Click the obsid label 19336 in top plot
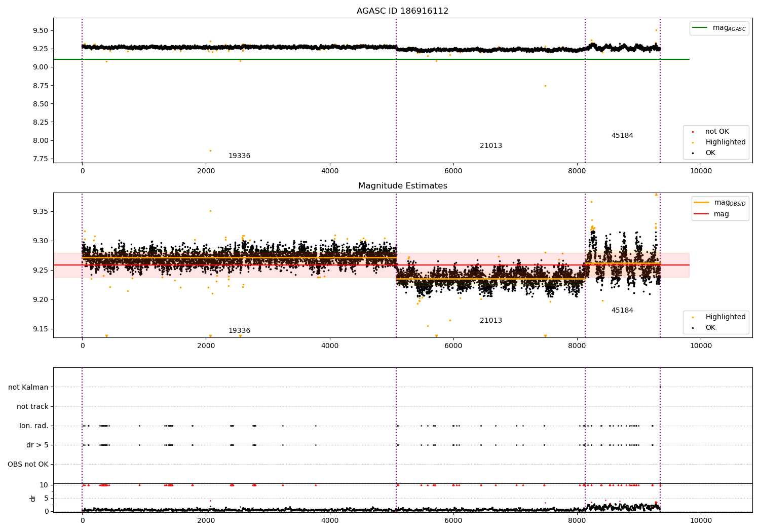 coord(239,156)
